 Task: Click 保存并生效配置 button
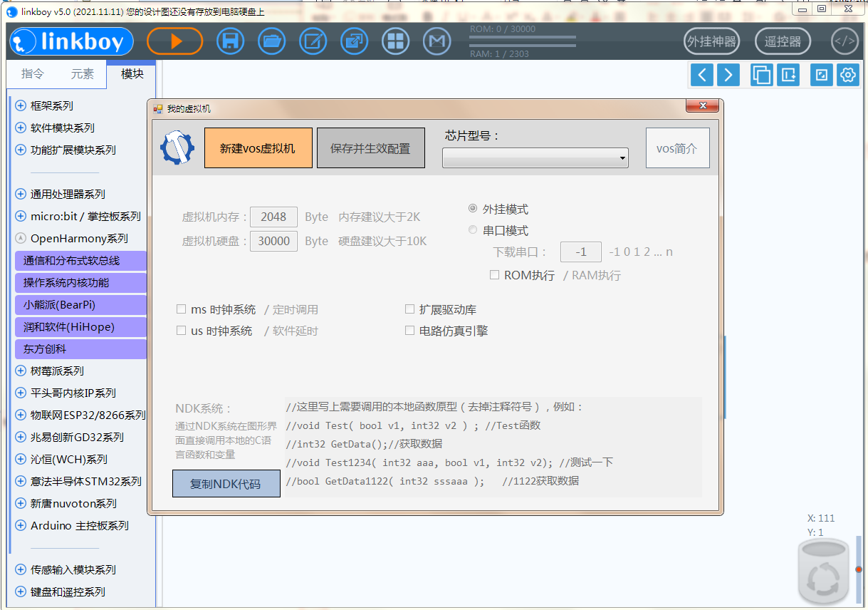click(370, 148)
